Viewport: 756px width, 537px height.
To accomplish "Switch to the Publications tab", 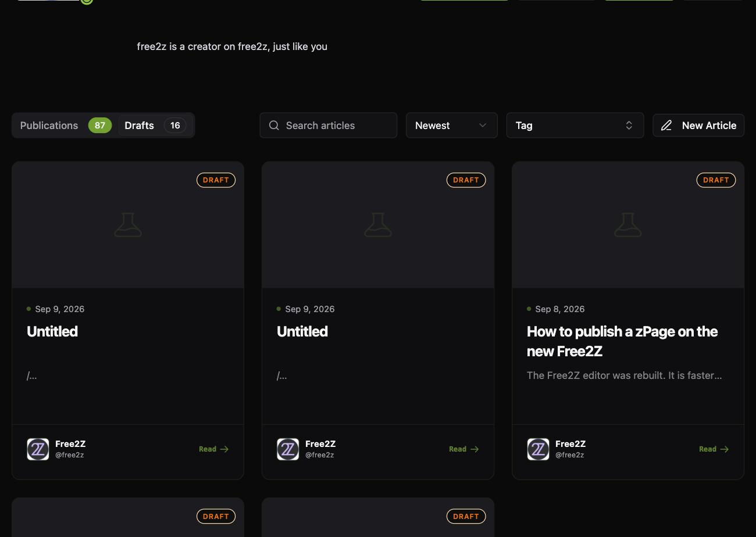I will pyautogui.click(x=65, y=126).
